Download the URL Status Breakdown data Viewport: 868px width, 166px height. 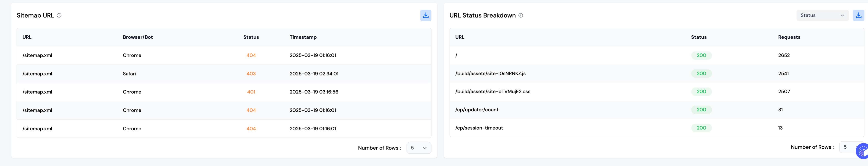pyautogui.click(x=858, y=15)
